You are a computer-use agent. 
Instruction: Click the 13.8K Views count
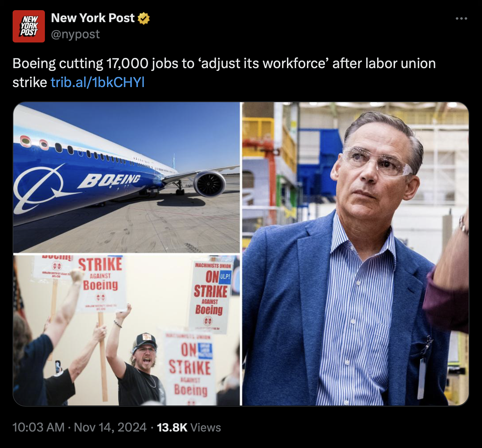click(x=189, y=427)
